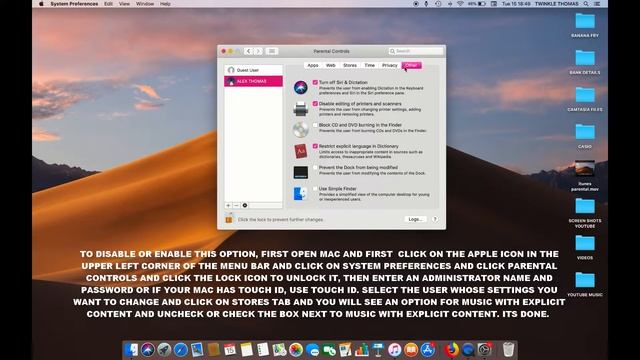Open FaceTime icon in the Dock
This screenshot has width=640, height=360.
(x=329, y=350)
